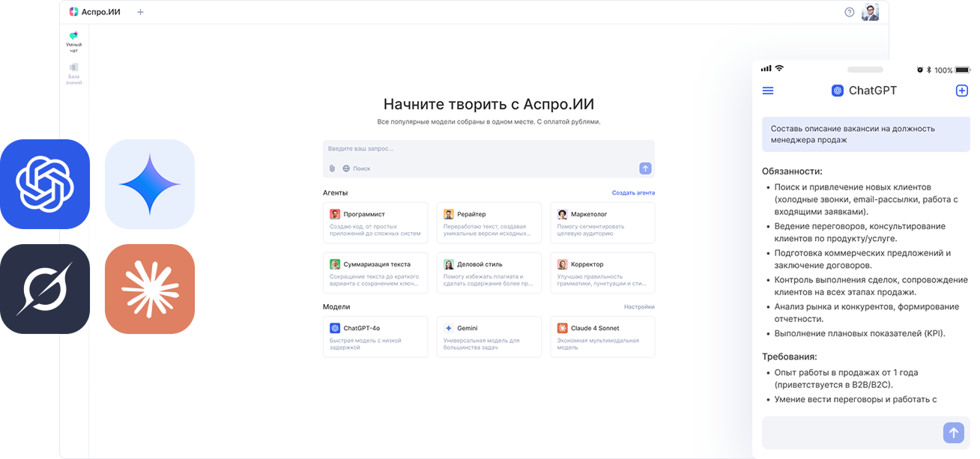Image resolution: width=980 pixels, height=459 pixels.
Task: Click the Введите ваш запрос input field
Action: click(x=489, y=149)
